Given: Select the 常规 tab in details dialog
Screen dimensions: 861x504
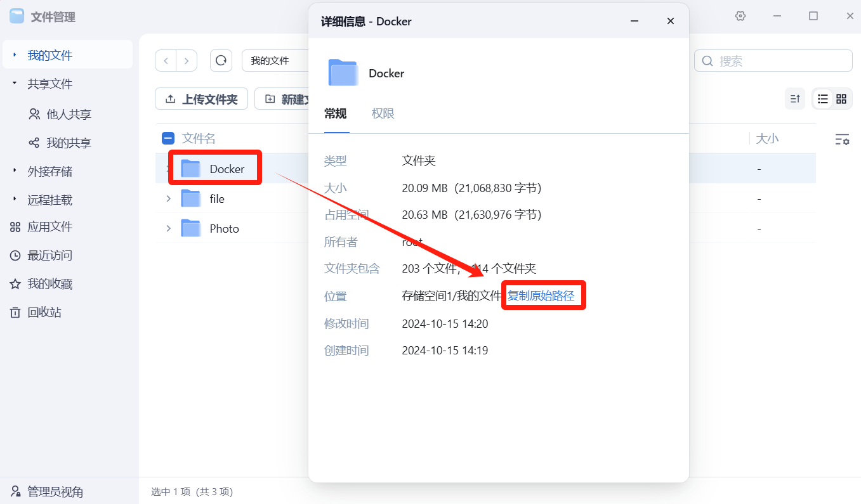Looking at the screenshot, I should coord(336,113).
